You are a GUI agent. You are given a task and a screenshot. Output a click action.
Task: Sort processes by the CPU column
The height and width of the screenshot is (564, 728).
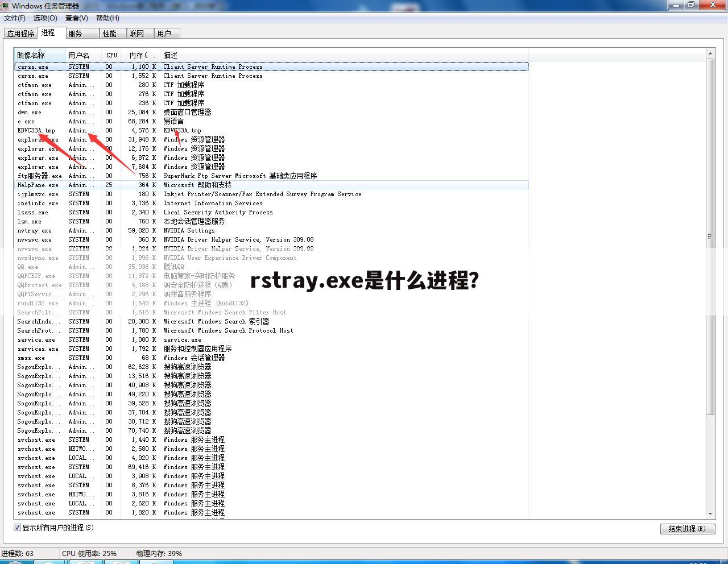(x=111, y=55)
